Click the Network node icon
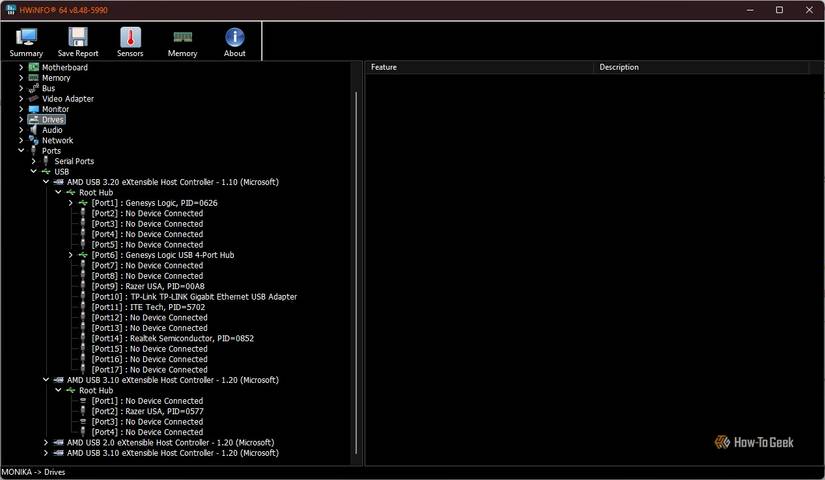Viewport: 825px width, 480px height. pyautogui.click(x=34, y=140)
